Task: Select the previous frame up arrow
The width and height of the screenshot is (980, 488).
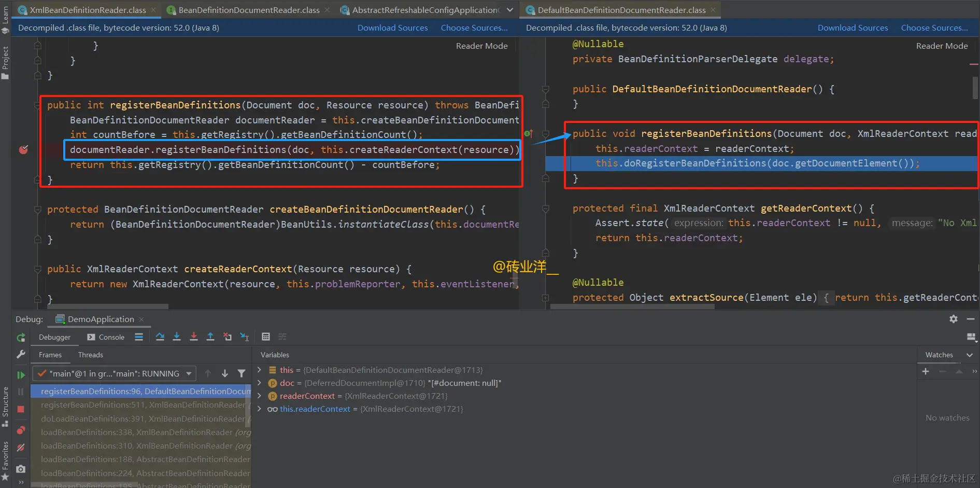Action: pos(208,373)
